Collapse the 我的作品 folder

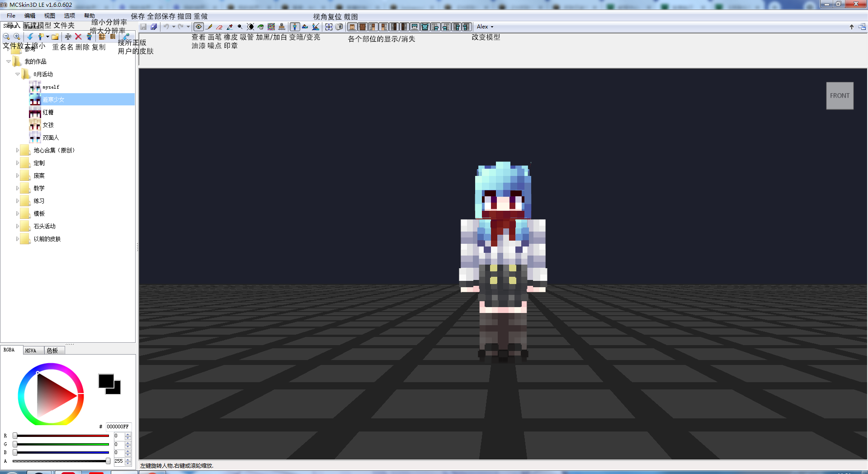click(x=9, y=62)
